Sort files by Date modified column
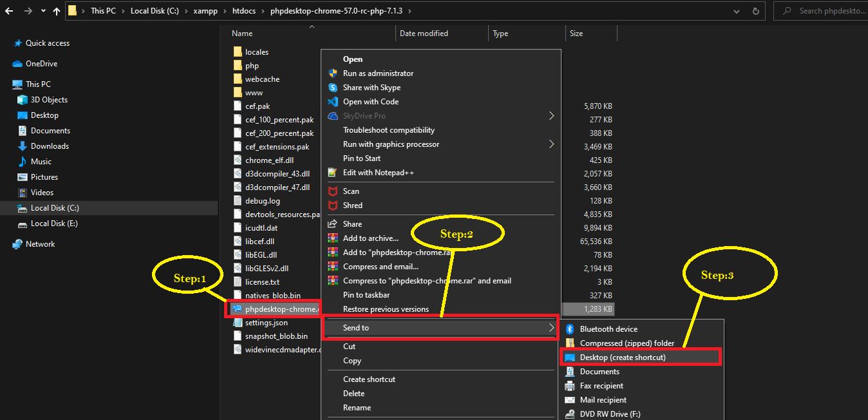Screen dimensions: 868x420 tap(424, 33)
